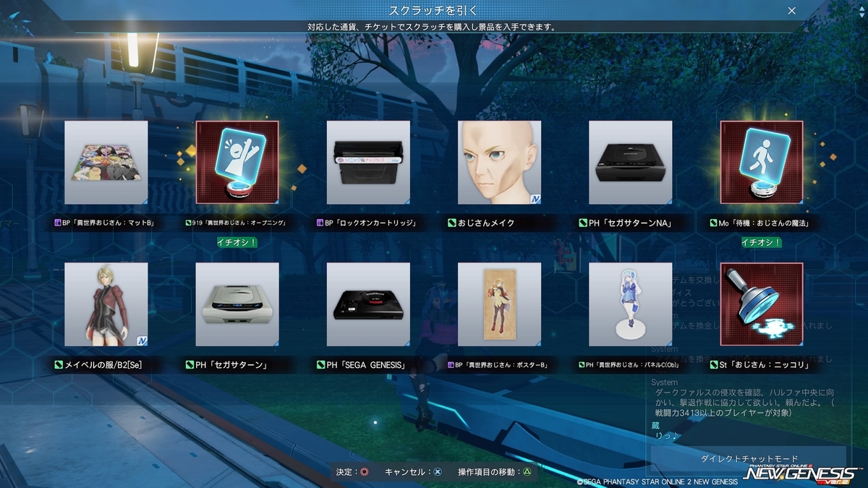Click the BP「異世界おじさん：ポスターB」label

click(x=499, y=365)
